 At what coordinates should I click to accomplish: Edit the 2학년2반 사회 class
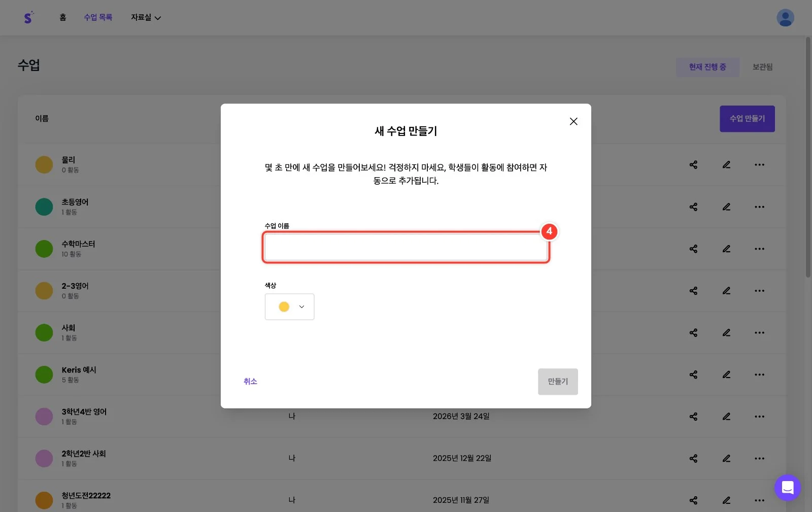pyautogui.click(x=726, y=459)
